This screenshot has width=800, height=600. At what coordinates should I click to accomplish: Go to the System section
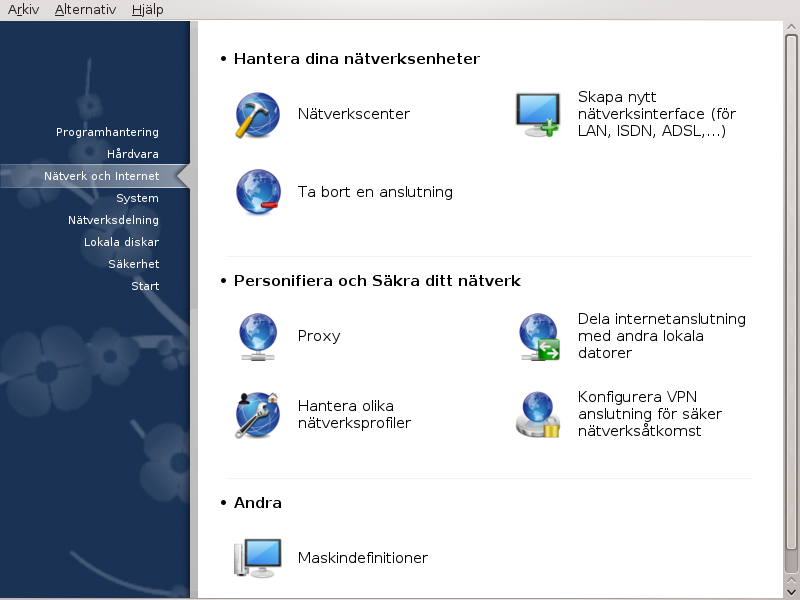pos(137,198)
